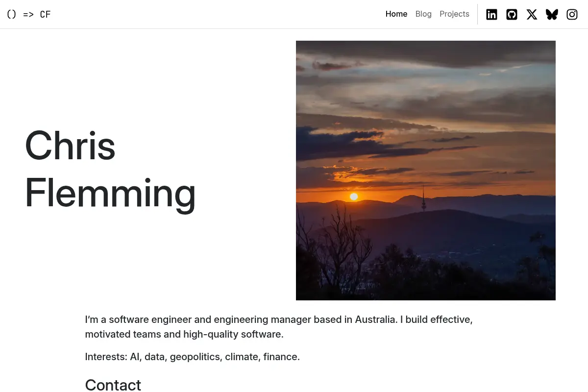
Task: Click the tower silhouette in the photo
Action: click(423, 198)
